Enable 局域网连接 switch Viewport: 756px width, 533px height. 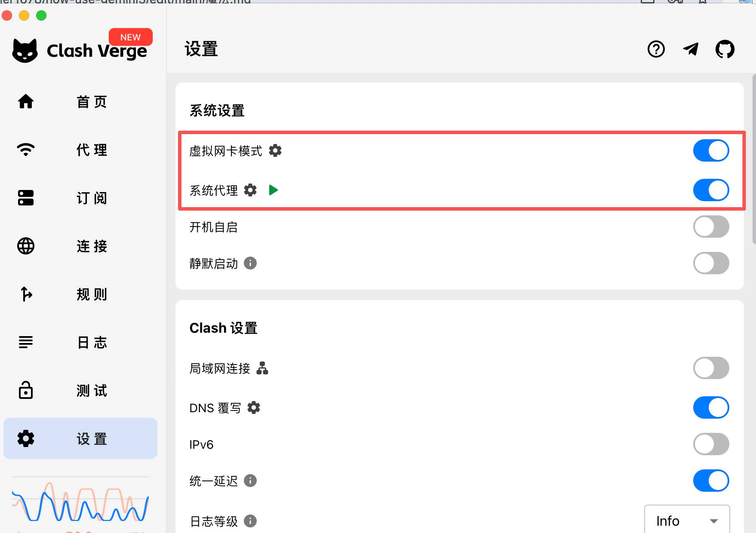pyautogui.click(x=711, y=368)
